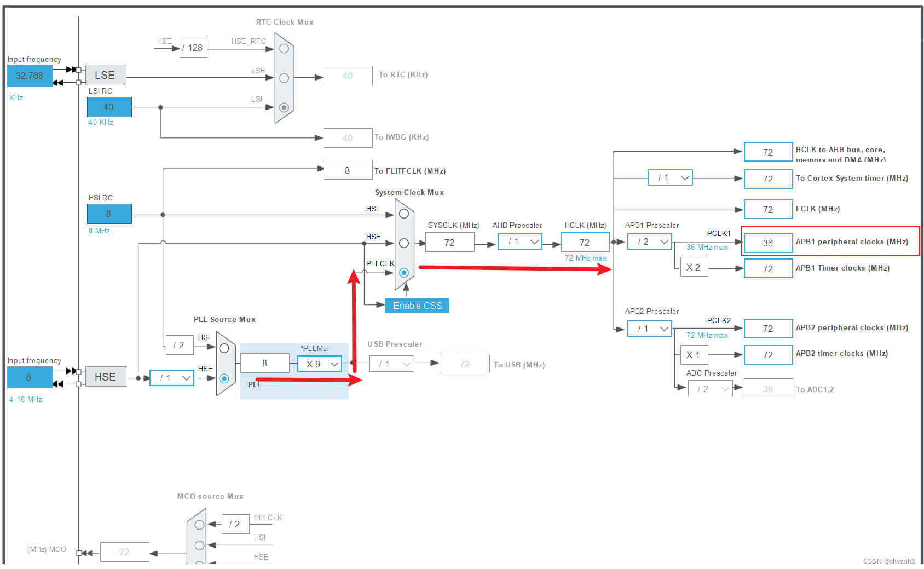Click the HSE /128 divider box
Screen dimensions: 924x569
pos(193,48)
